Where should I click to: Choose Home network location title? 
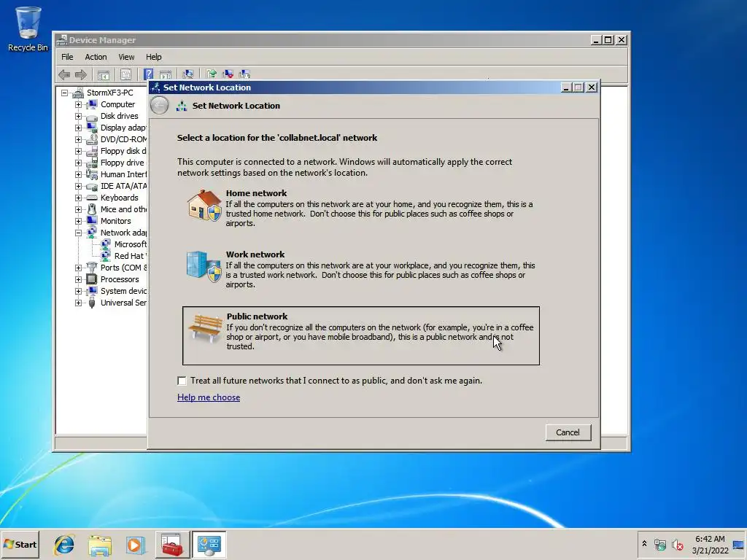pyautogui.click(x=256, y=192)
